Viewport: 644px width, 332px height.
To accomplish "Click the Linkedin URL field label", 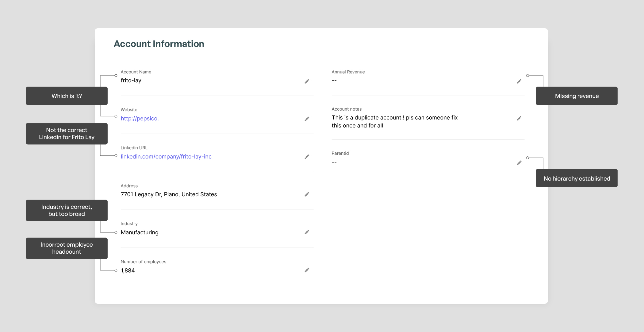I will click(x=134, y=148).
